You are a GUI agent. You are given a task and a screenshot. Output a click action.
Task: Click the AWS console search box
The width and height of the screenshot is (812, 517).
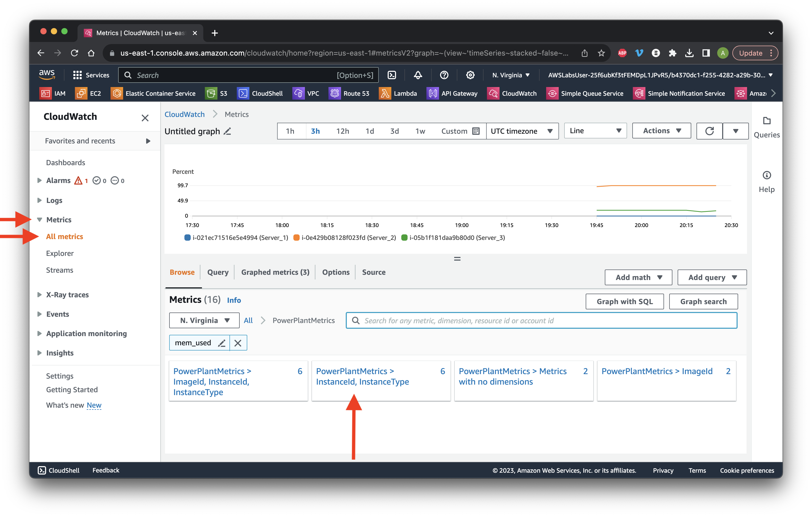[248, 75]
